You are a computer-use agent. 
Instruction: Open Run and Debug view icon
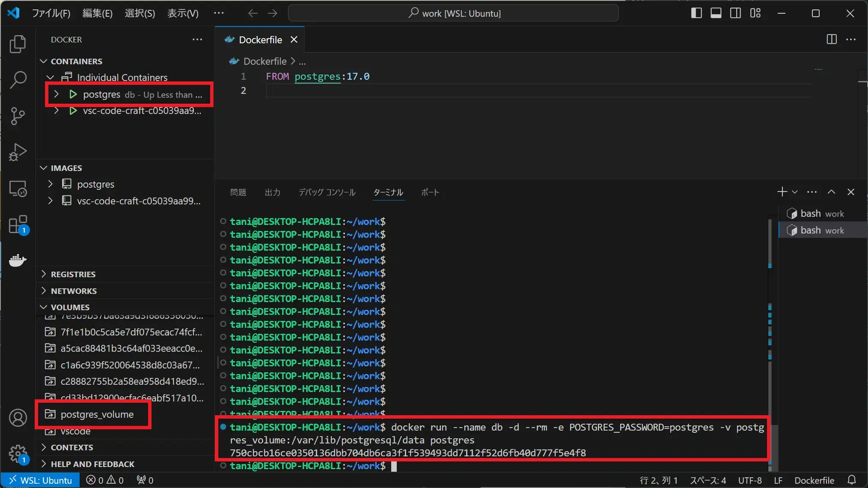click(18, 152)
